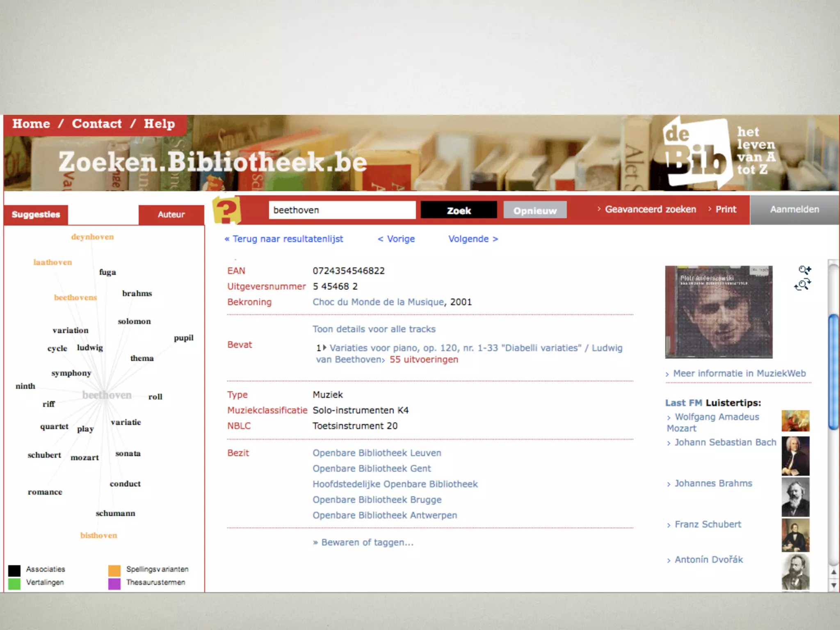Show details via Toon details voor alle tracks

tap(374, 329)
